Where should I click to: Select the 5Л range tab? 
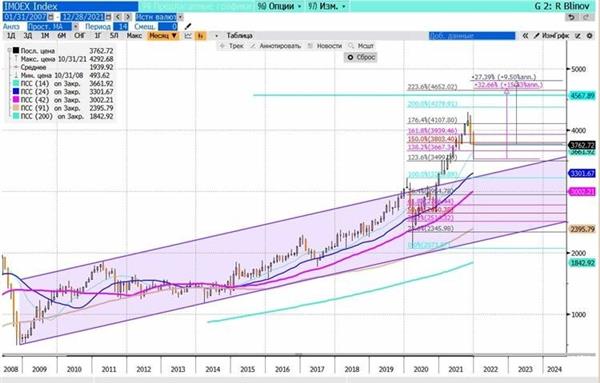click(x=114, y=36)
